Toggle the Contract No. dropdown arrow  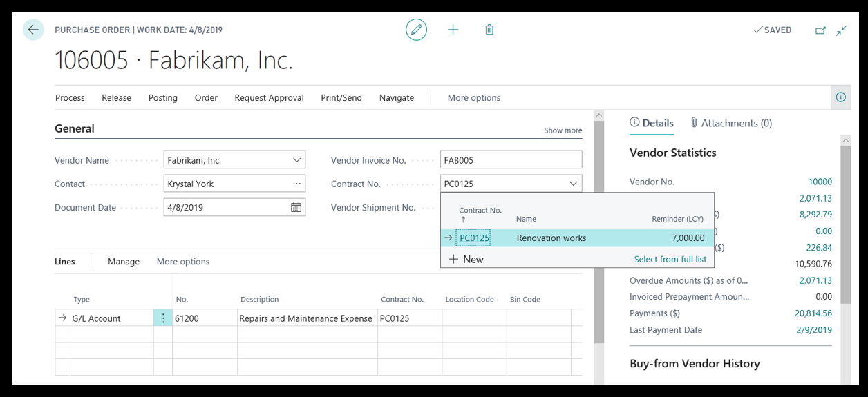click(x=573, y=184)
